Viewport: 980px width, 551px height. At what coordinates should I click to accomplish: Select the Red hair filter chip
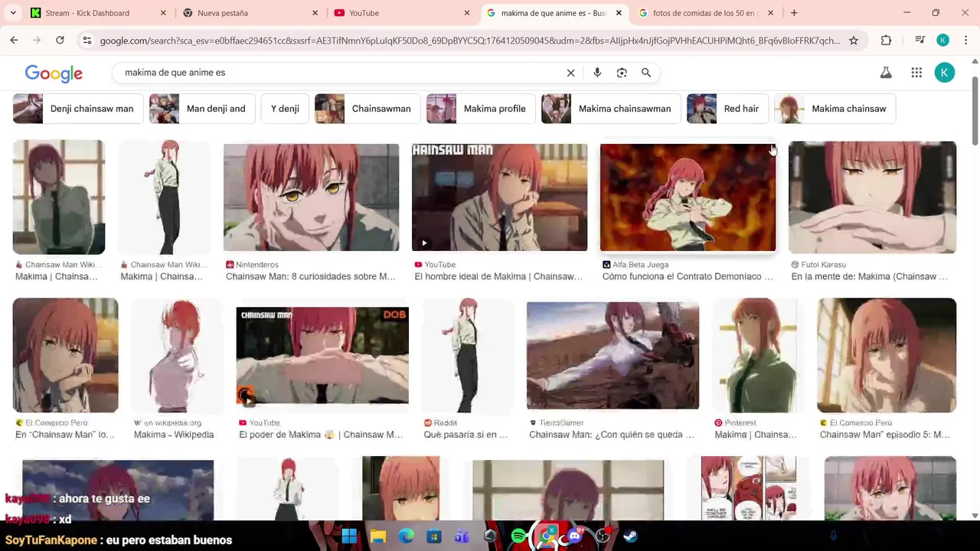(727, 109)
